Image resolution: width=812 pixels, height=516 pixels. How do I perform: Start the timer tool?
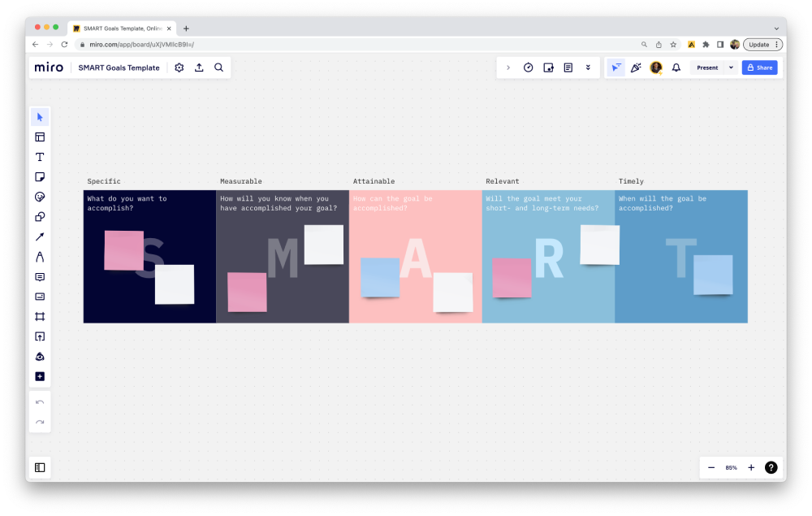pyautogui.click(x=529, y=68)
